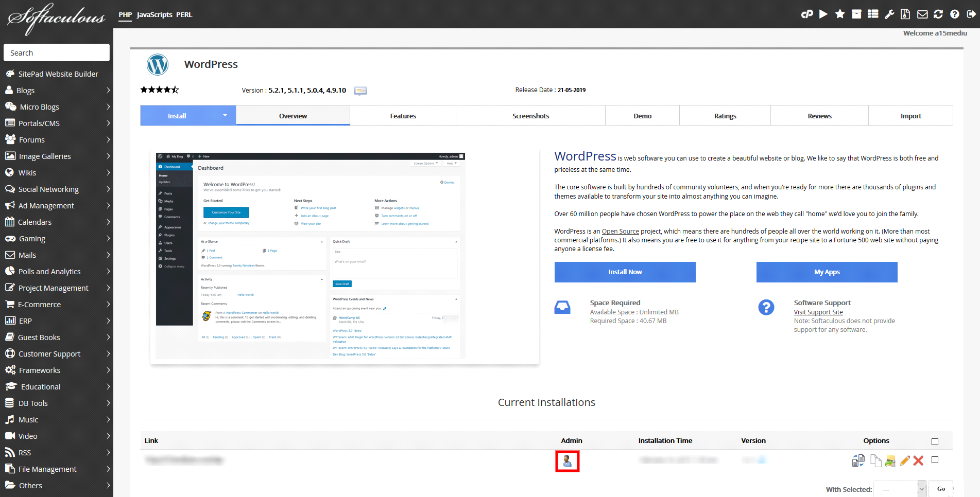Open the With Selected dropdown
This screenshot has height=497, width=980.
899,489
